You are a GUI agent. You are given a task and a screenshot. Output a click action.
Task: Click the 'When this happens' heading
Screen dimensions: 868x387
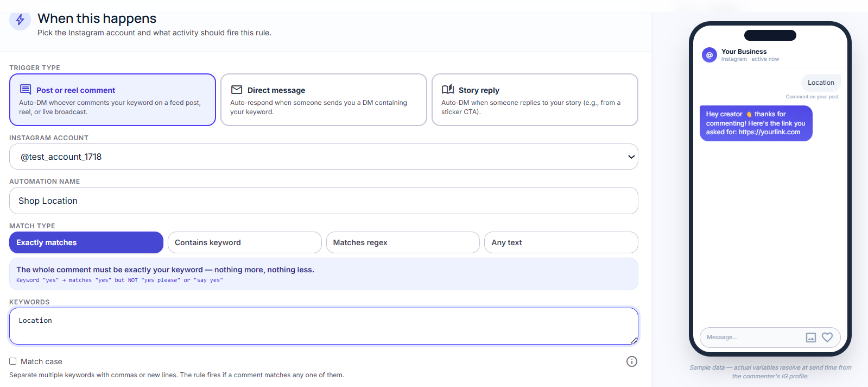click(x=97, y=18)
